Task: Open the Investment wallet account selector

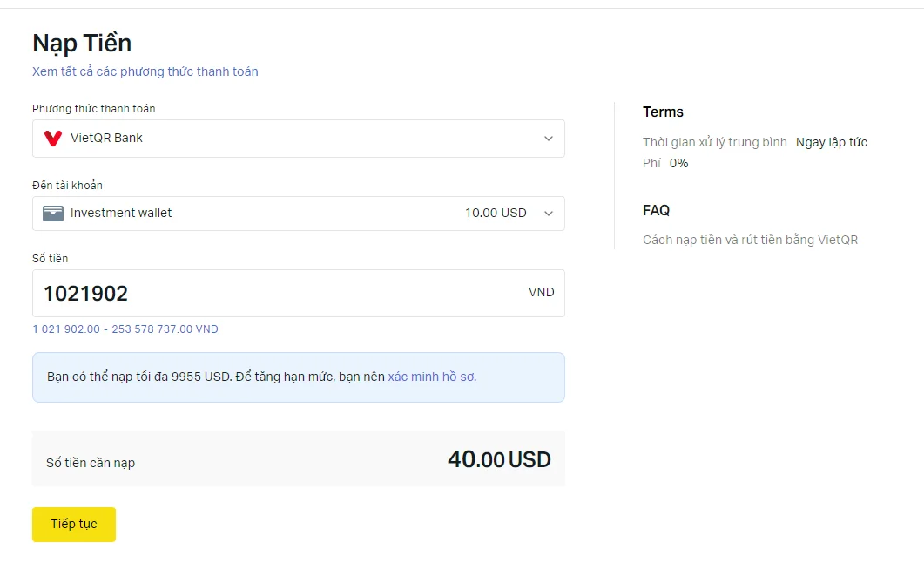Action: pyautogui.click(x=298, y=214)
